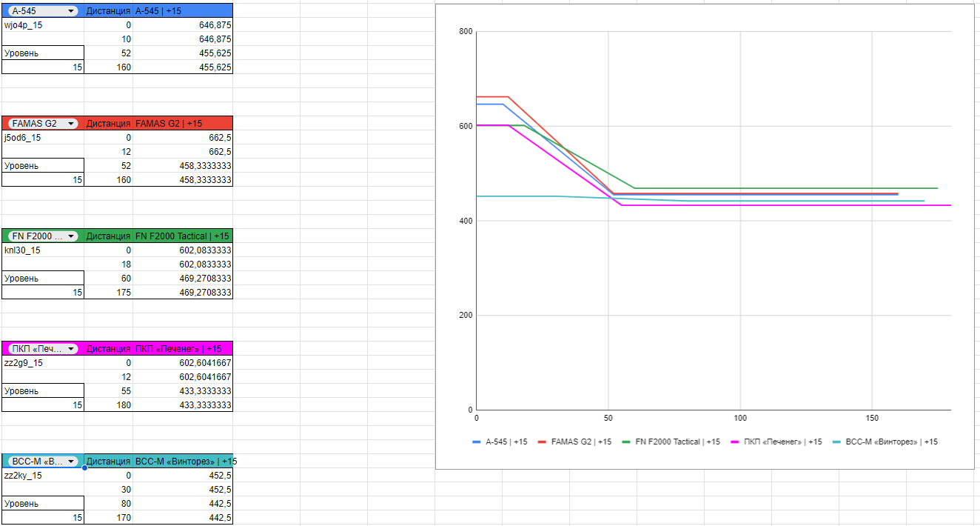Click the A-545 | +15 header cell
Viewport: 980px width, 526px height.
(x=183, y=10)
